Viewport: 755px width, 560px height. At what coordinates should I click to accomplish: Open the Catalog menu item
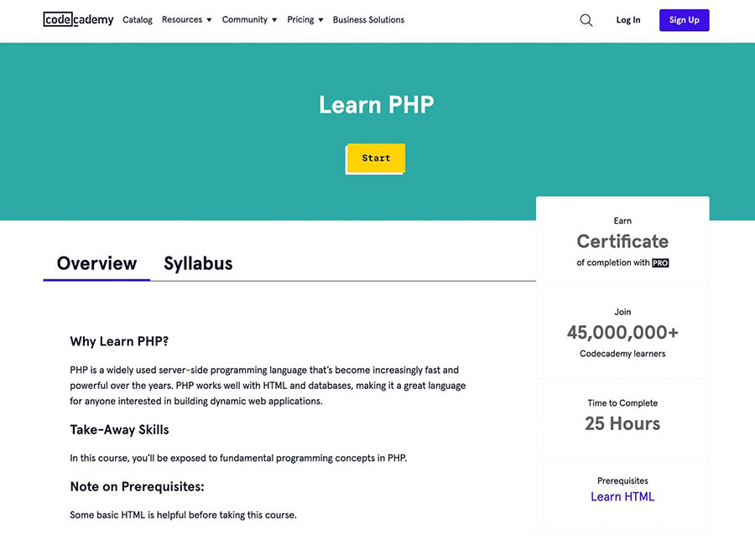[x=138, y=20]
